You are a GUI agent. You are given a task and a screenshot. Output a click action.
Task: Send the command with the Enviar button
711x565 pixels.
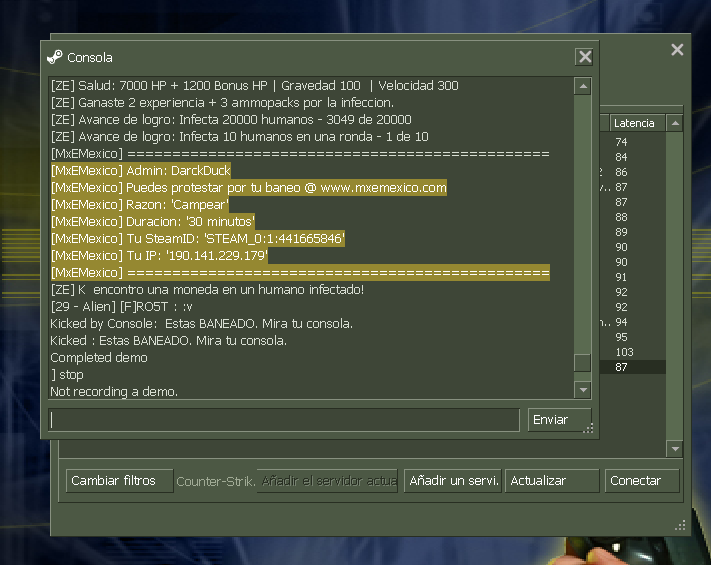(559, 420)
